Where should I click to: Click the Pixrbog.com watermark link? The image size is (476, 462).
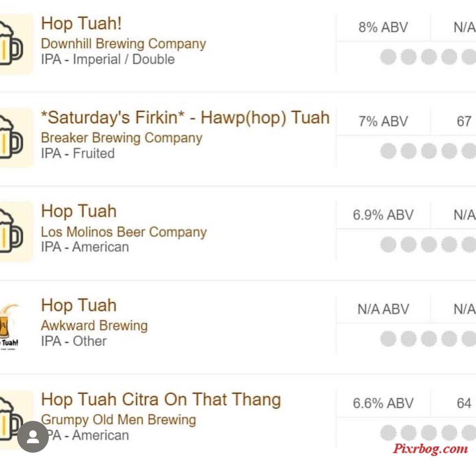click(x=430, y=449)
